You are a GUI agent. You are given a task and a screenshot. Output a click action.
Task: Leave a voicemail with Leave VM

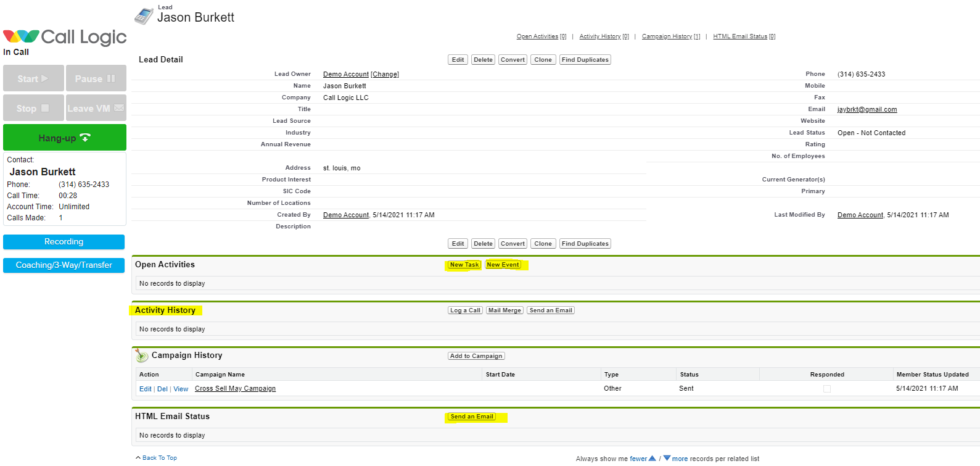[96, 108]
